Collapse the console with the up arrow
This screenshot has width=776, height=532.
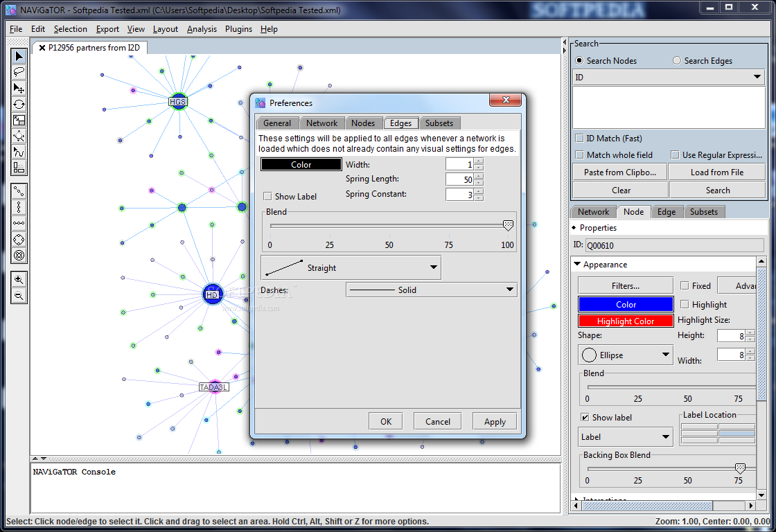(35, 459)
